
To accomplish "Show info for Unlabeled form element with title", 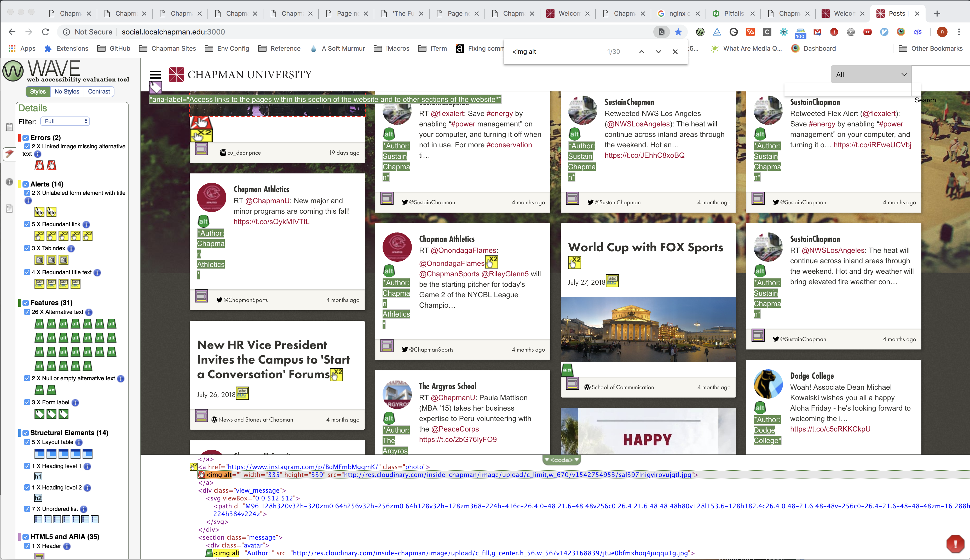I will (x=28, y=200).
